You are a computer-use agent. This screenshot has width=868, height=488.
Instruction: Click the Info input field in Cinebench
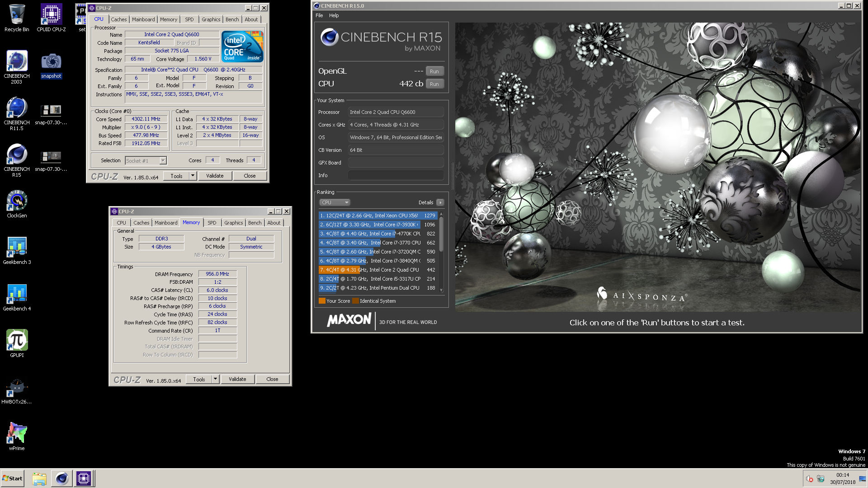click(x=396, y=175)
